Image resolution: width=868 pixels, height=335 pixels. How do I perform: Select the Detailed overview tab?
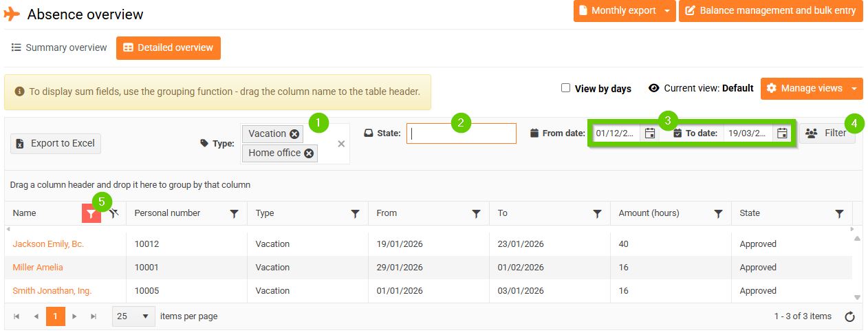pos(169,48)
